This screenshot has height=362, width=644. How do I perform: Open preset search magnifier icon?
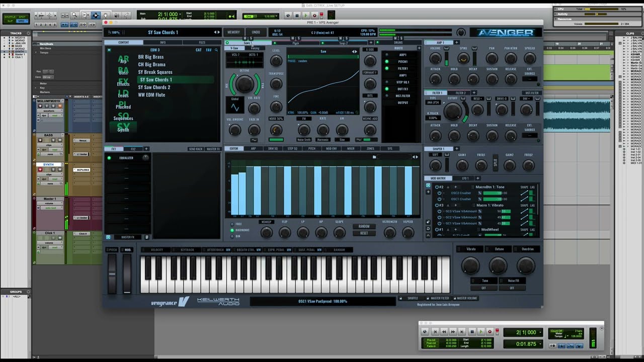(x=216, y=50)
